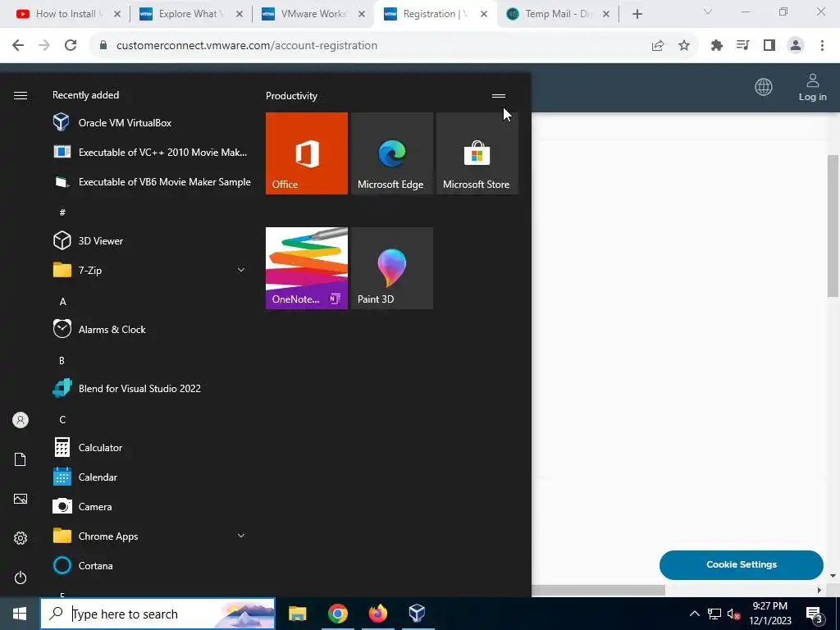This screenshot has width=840, height=630.
Task: Click the Windows Start button
Action: (x=20, y=614)
